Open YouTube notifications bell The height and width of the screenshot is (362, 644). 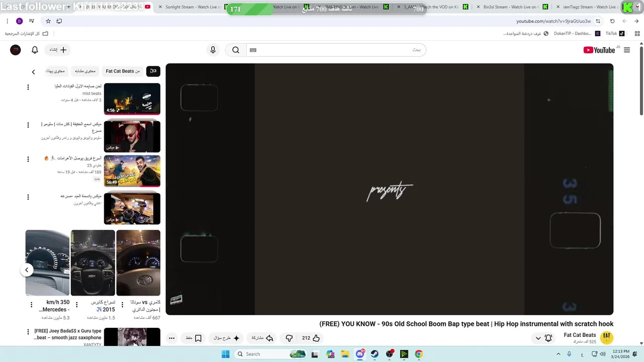pyautogui.click(x=35, y=50)
